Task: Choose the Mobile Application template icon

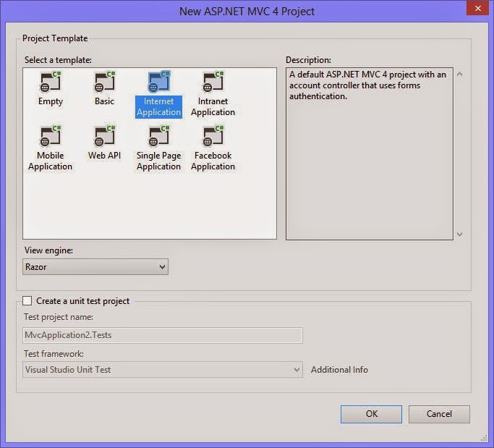Action: (51, 136)
